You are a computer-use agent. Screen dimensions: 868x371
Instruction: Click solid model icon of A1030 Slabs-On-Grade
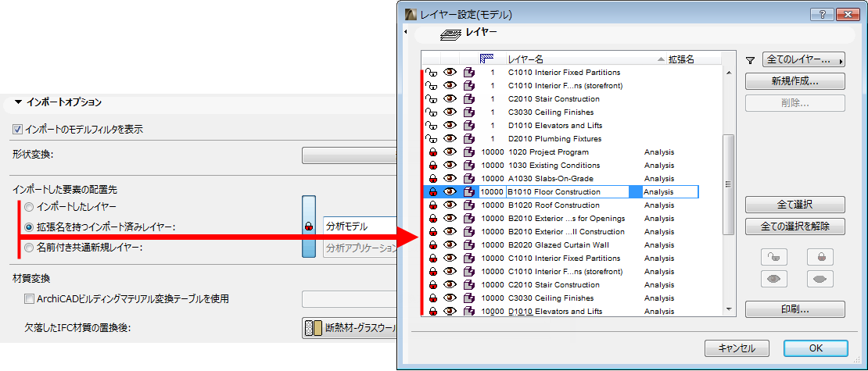pos(469,179)
